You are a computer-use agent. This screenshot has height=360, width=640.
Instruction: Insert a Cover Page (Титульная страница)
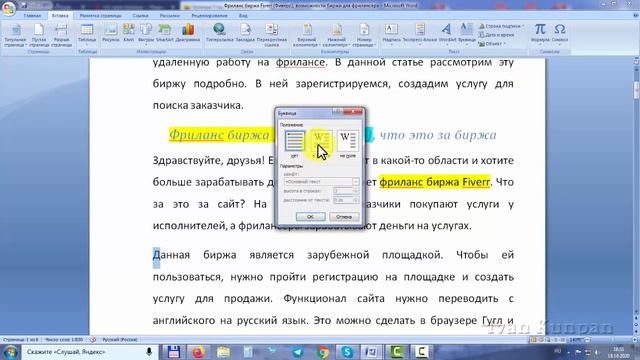click(16, 35)
